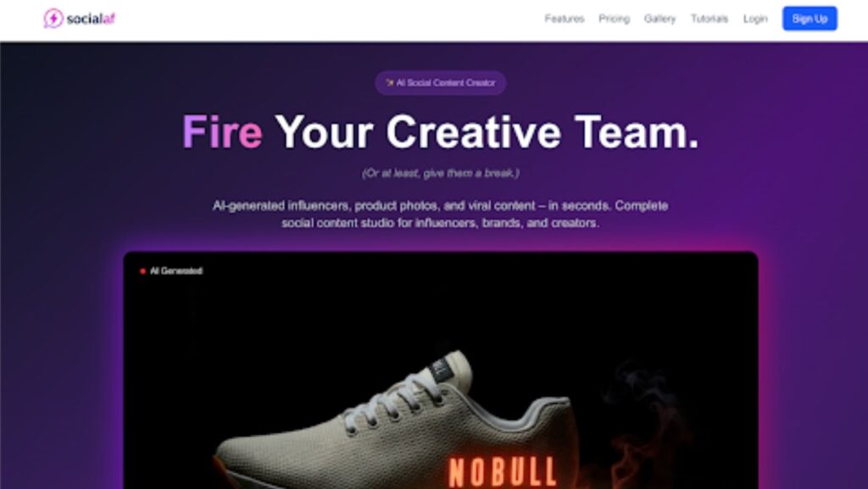Click the Login link
This screenshot has width=868, height=489.
[x=755, y=19]
